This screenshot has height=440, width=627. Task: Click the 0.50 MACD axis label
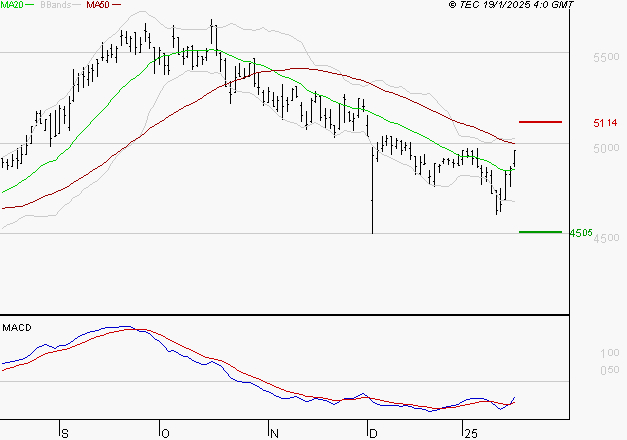point(610,370)
